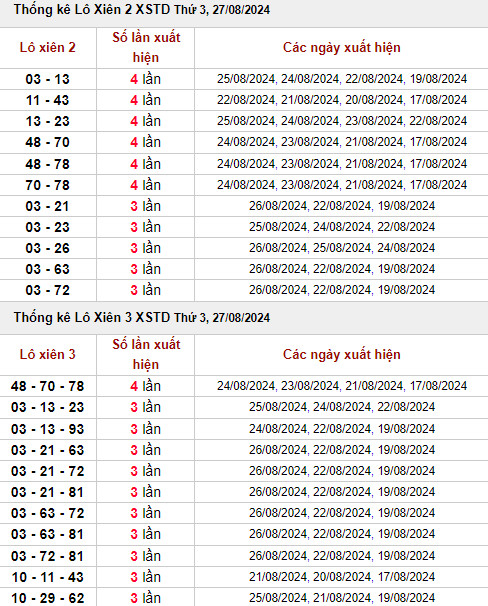
Task: Click dates for the 13 - 23 pair
Action: tap(342, 121)
